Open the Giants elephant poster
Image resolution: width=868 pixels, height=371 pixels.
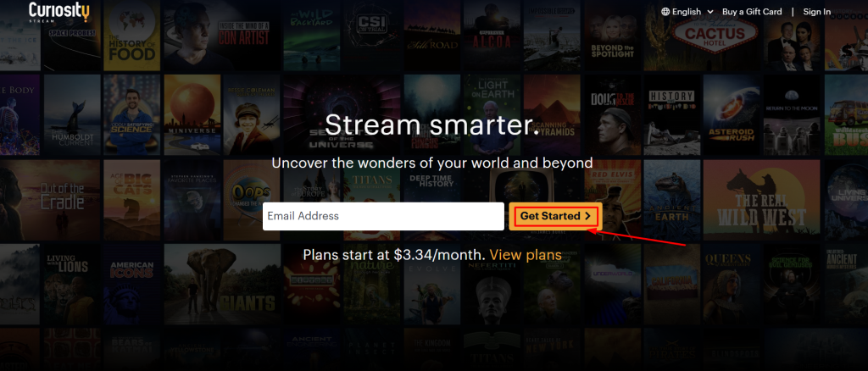pyautogui.click(x=222, y=285)
